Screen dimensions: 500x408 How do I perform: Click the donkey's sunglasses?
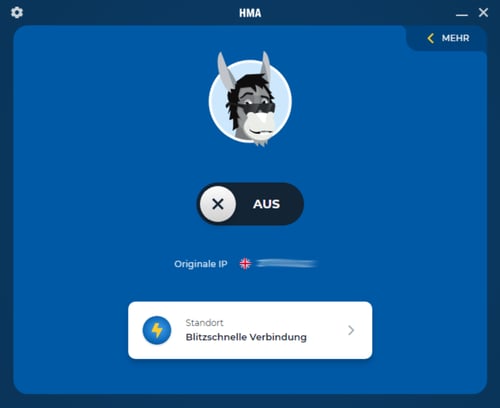[x=257, y=108]
